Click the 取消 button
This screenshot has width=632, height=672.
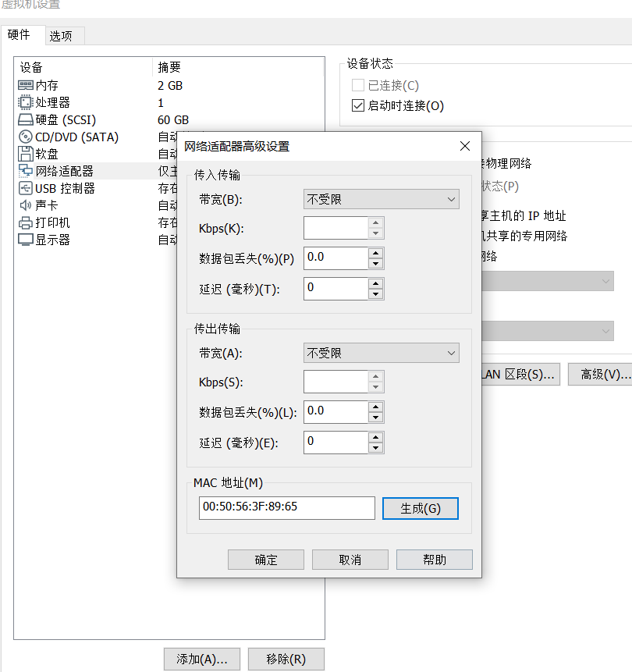pyautogui.click(x=350, y=560)
